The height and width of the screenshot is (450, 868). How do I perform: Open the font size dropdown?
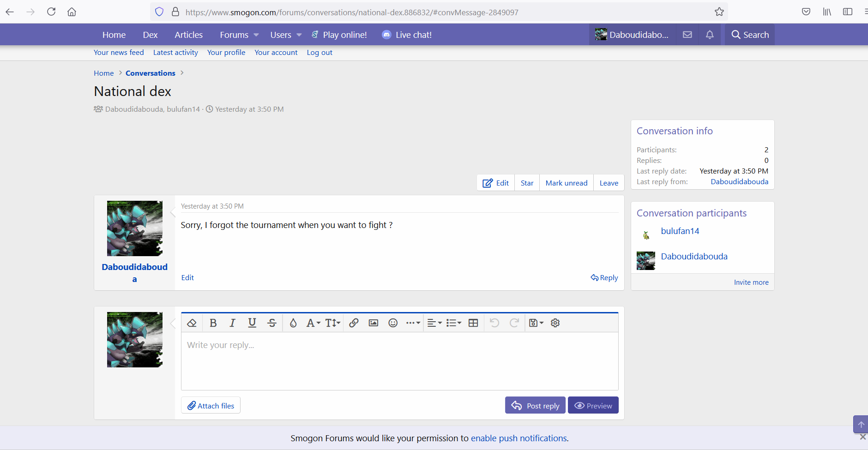(333, 323)
